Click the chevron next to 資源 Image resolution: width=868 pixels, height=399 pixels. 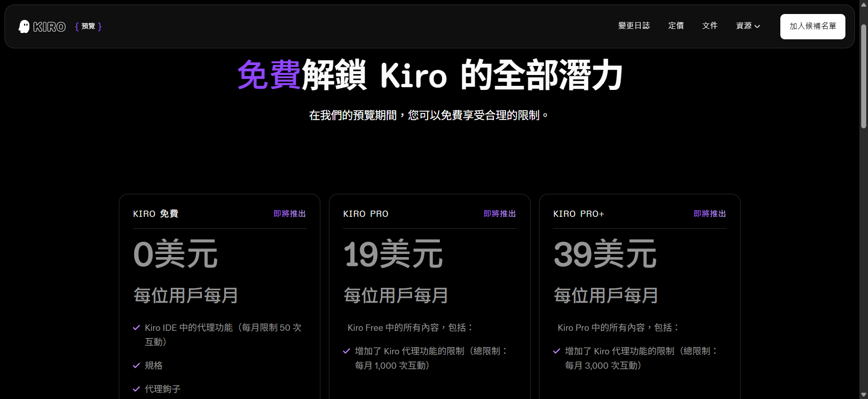coord(757,26)
